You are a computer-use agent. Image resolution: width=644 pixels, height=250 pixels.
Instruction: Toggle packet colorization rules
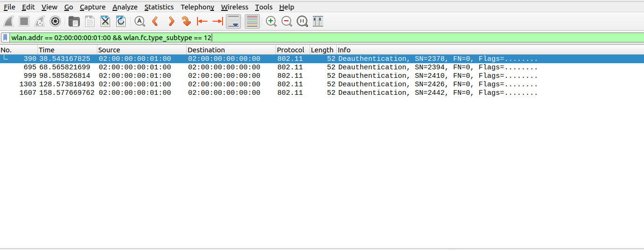point(252,21)
